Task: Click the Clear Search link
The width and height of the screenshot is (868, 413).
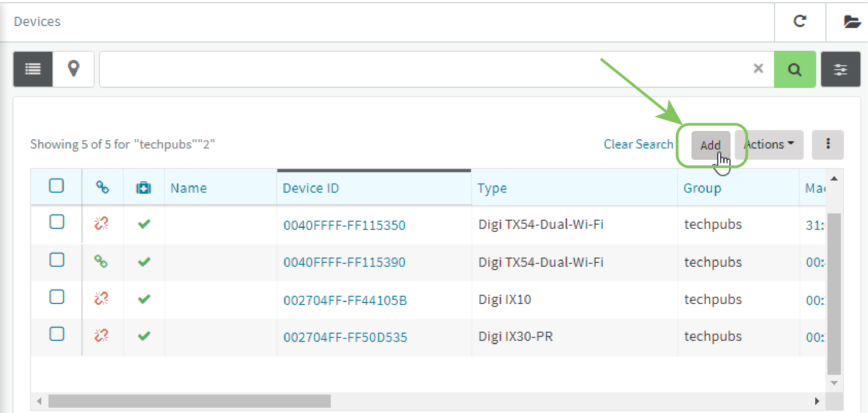Action: click(x=638, y=144)
